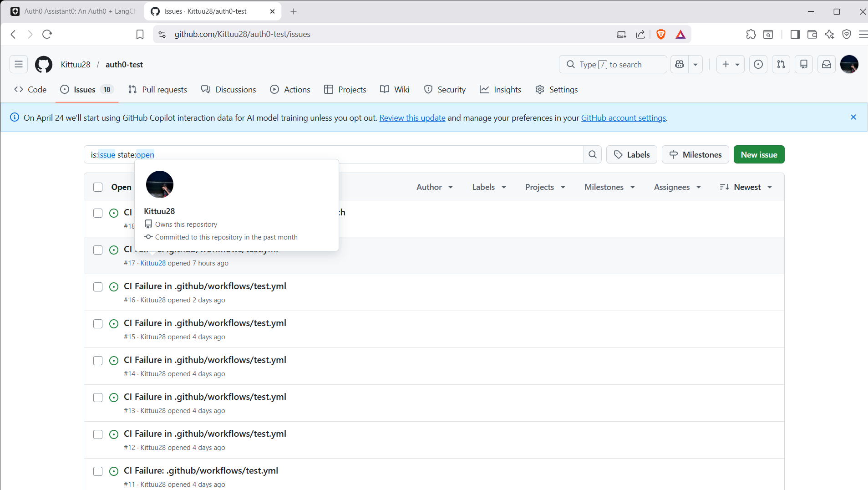
Task: Open the browser main menu
Action: point(863,34)
